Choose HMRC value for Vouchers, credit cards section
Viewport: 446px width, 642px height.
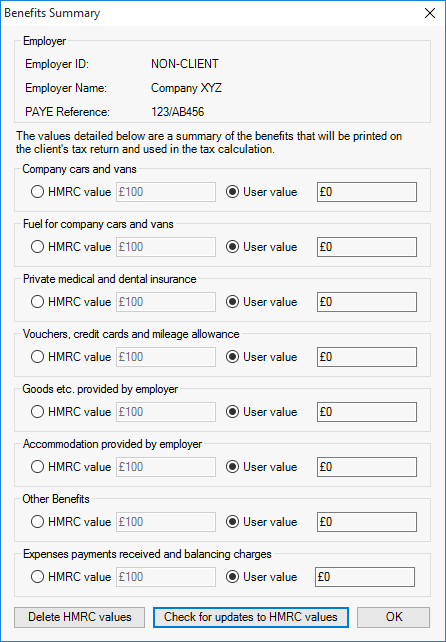71,357
